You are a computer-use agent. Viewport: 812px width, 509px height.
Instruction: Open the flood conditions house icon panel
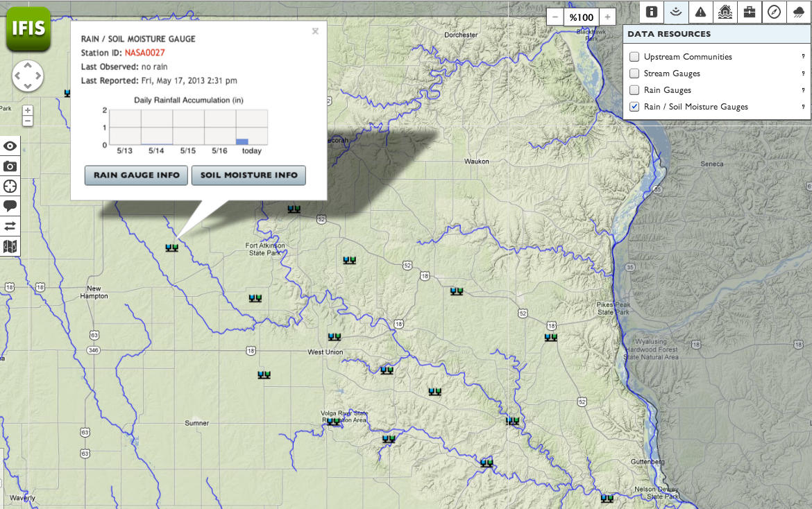[x=725, y=12]
